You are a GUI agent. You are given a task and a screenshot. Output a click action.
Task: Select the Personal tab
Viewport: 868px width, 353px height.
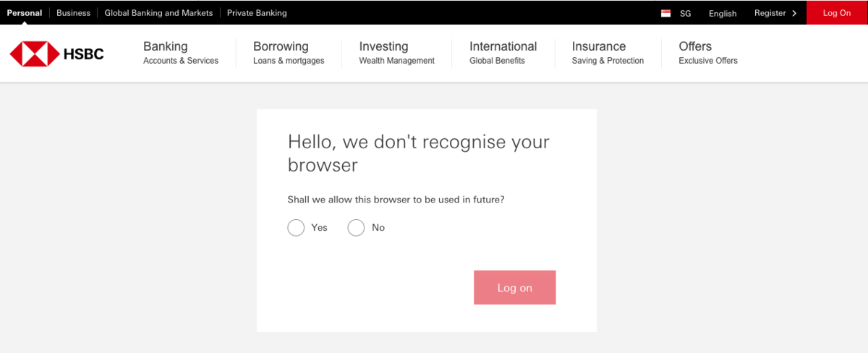(25, 13)
